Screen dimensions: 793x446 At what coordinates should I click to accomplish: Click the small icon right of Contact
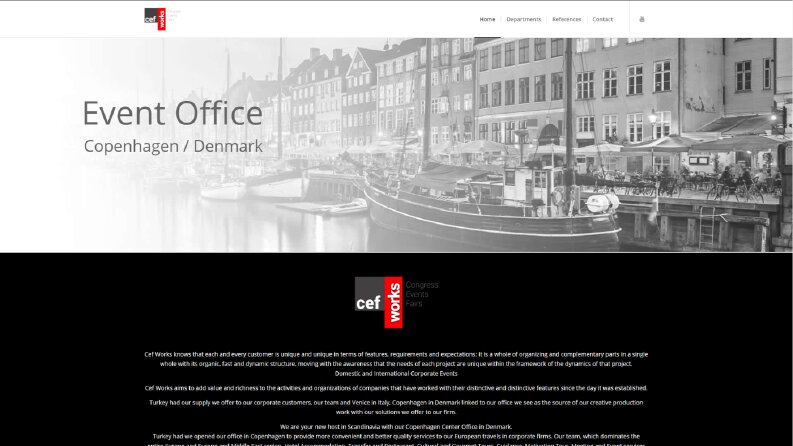[x=642, y=19]
